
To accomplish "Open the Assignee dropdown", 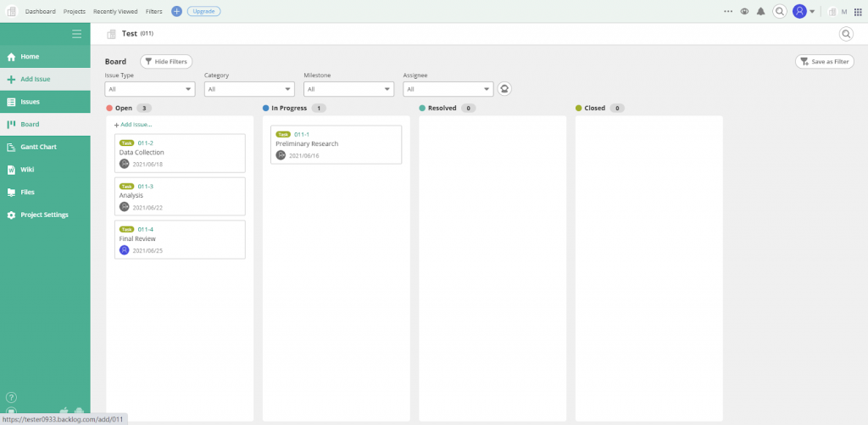I will 448,89.
